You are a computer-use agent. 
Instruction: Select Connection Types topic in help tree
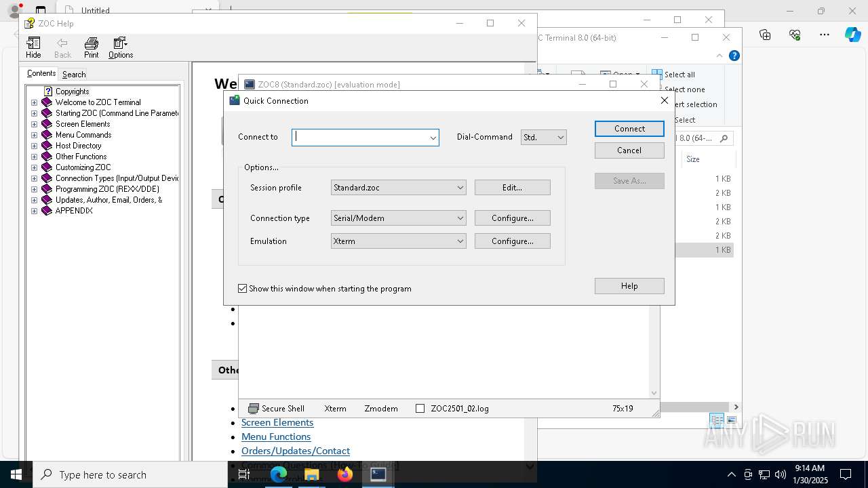(117, 178)
